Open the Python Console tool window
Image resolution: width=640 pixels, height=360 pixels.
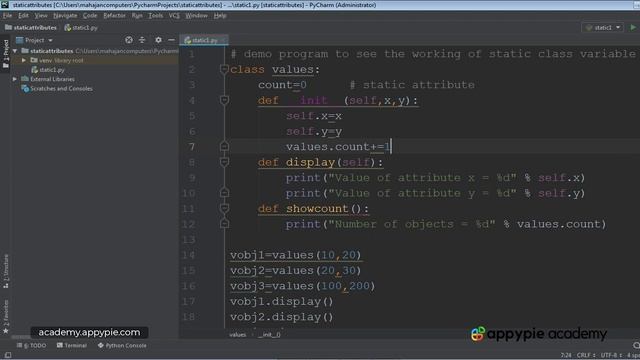pyautogui.click(x=122, y=345)
